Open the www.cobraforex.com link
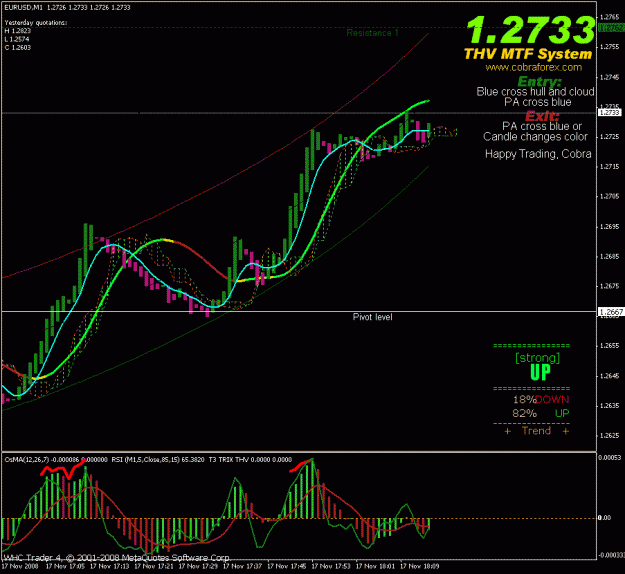 [x=534, y=67]
